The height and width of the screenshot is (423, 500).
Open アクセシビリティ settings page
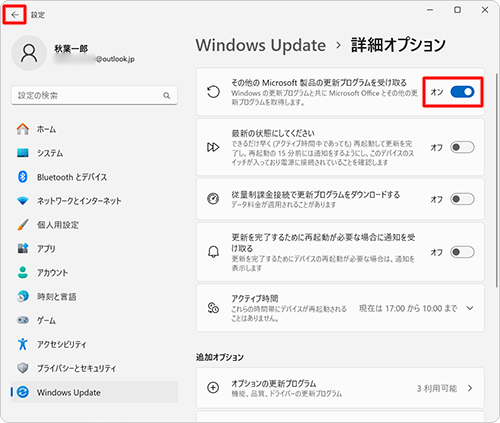[x=94, y=344]
